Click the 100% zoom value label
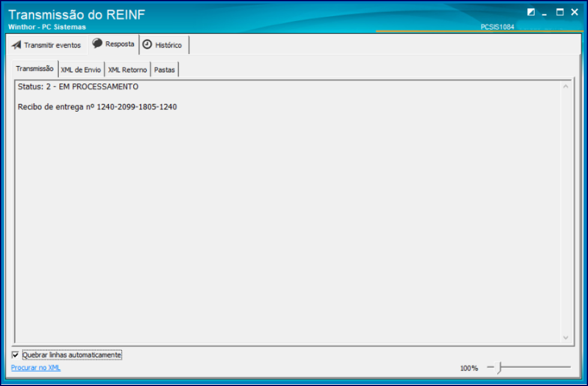 click(x=468, y=369)
